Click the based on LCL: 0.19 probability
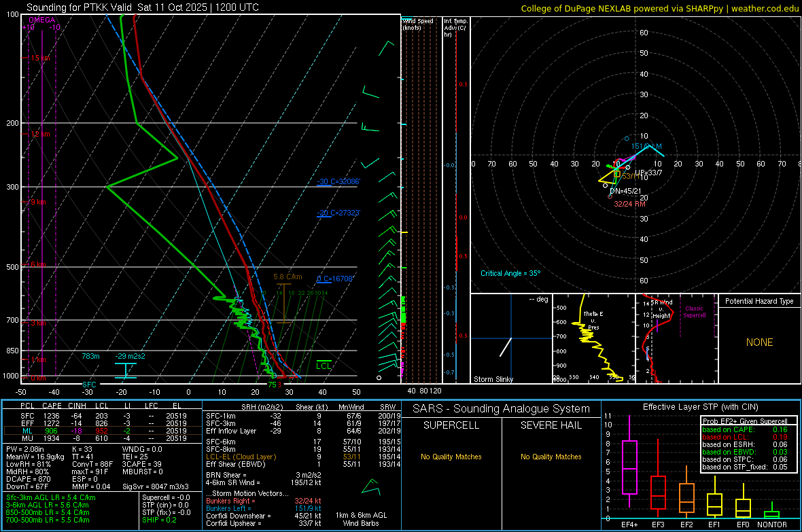 tap(745, 437)
